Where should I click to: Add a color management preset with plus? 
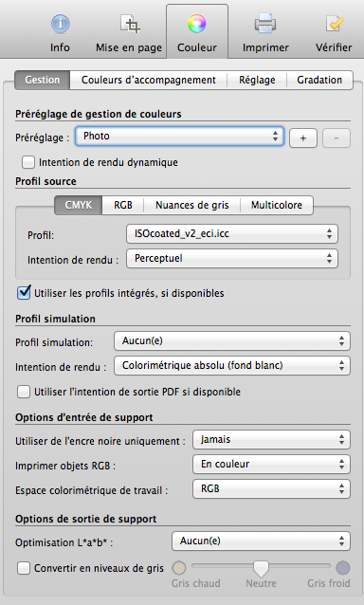coord(303,137)
